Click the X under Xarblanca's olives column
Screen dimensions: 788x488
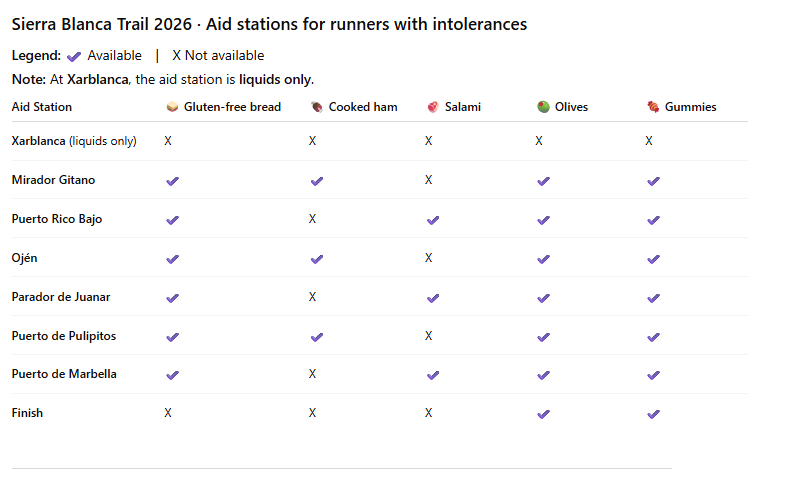coord(539,142)
